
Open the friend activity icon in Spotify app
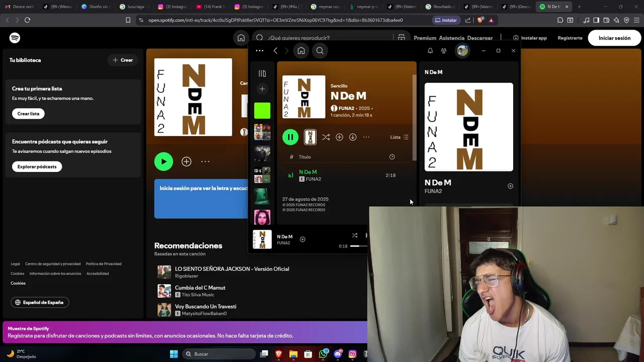(x=444, y=51)
